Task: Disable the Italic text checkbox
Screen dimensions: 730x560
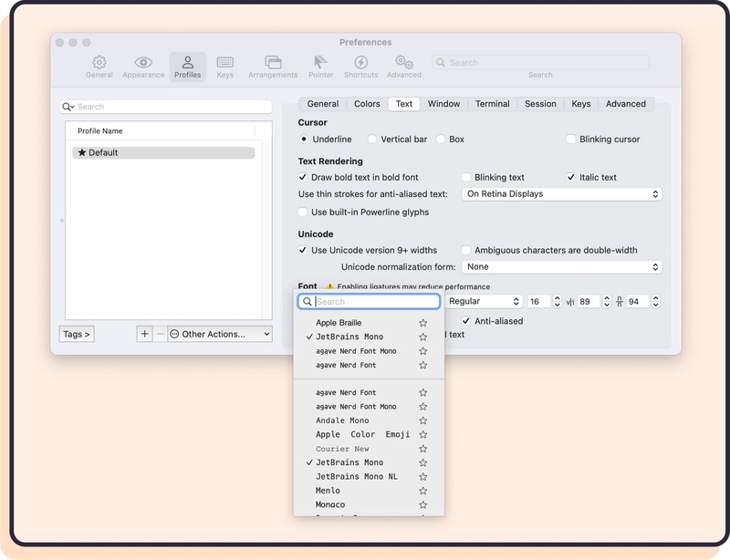Action: point(571,178)
